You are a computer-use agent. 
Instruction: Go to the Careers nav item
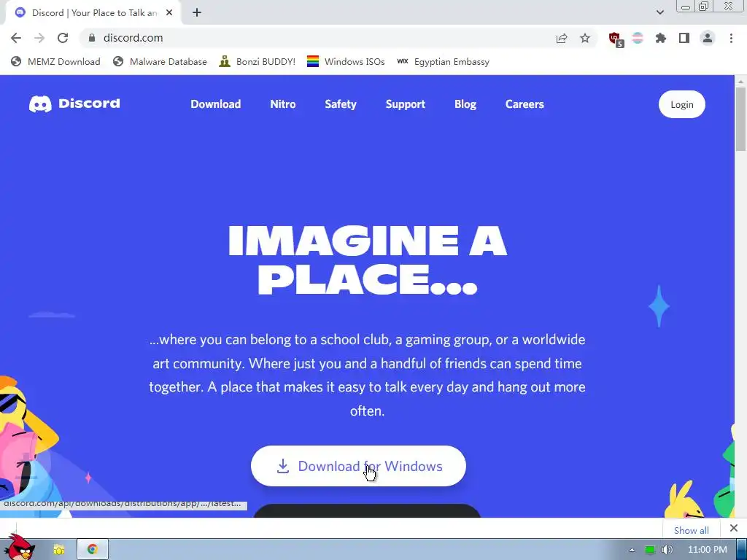point(525,104)
